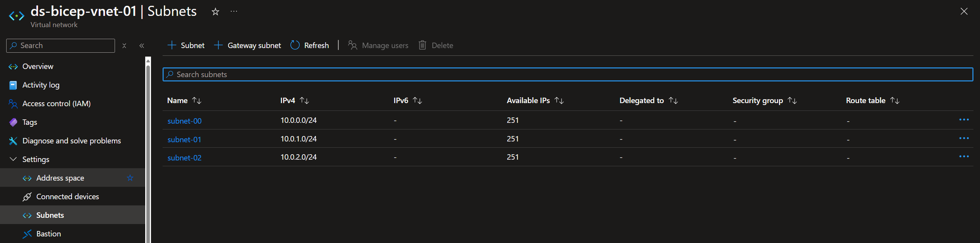Toggle the favorite star on Address space
This screenshot has height=243, width=980.
[130, 178]
